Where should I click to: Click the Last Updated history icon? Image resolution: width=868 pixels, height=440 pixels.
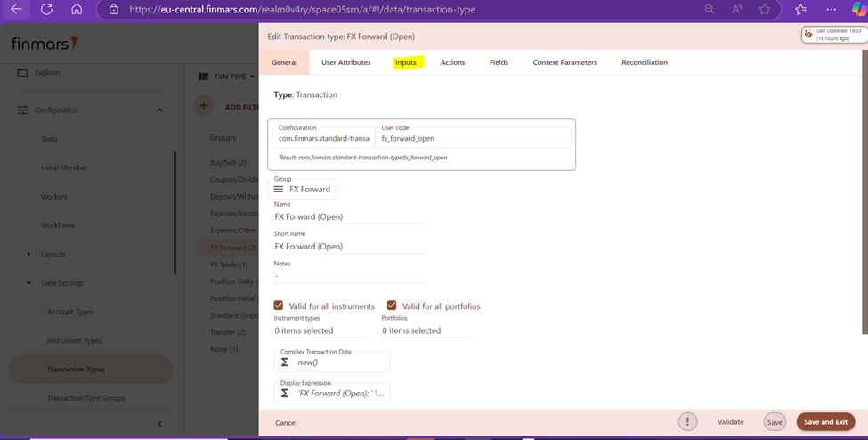click(x=808, y=35)
